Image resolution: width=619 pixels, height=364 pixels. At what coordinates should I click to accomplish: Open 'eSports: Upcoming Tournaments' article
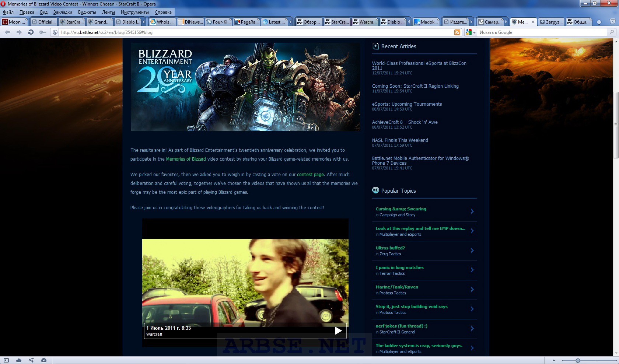407,104
